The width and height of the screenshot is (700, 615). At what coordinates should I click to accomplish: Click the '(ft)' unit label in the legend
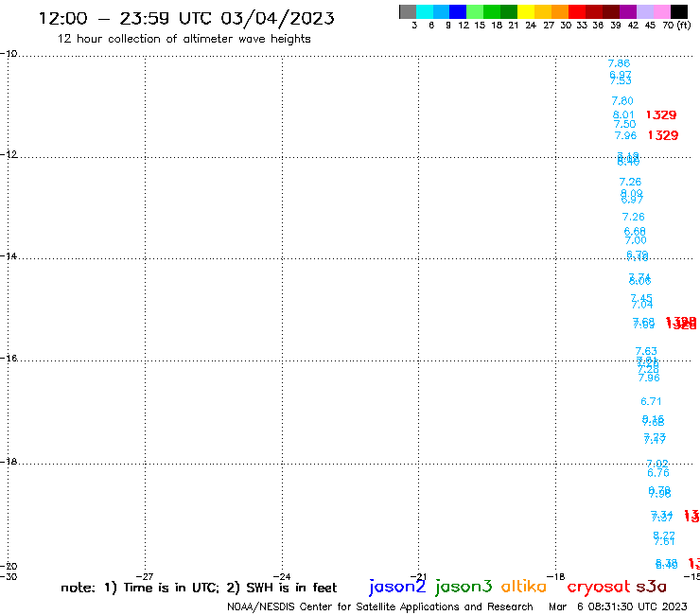pyautogui.click(x=684, y=25)
